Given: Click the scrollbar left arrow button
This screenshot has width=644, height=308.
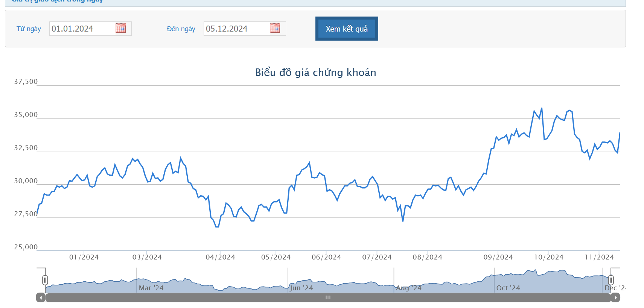Looking at the screenshot, I should 41,297.
